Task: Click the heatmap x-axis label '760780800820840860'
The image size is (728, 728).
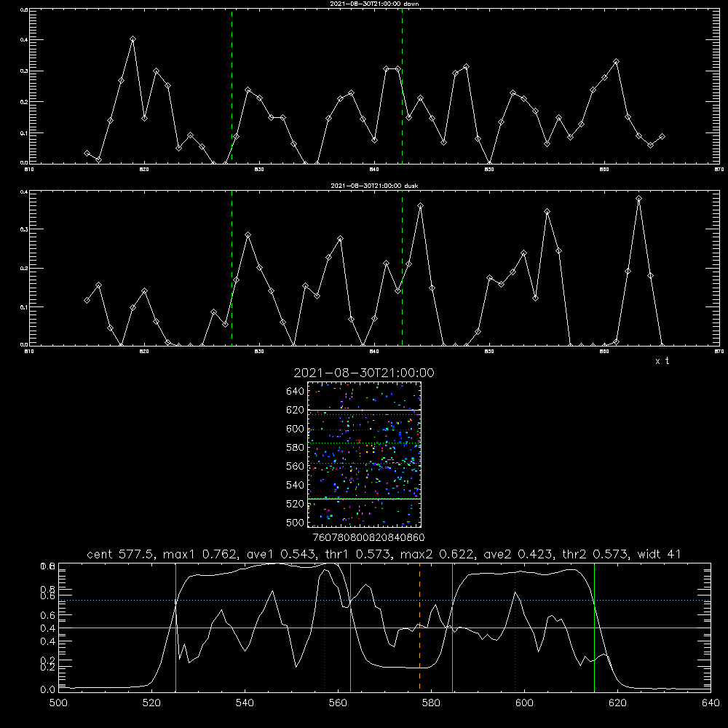Action: pyautogui.click(x=368, y=537)
